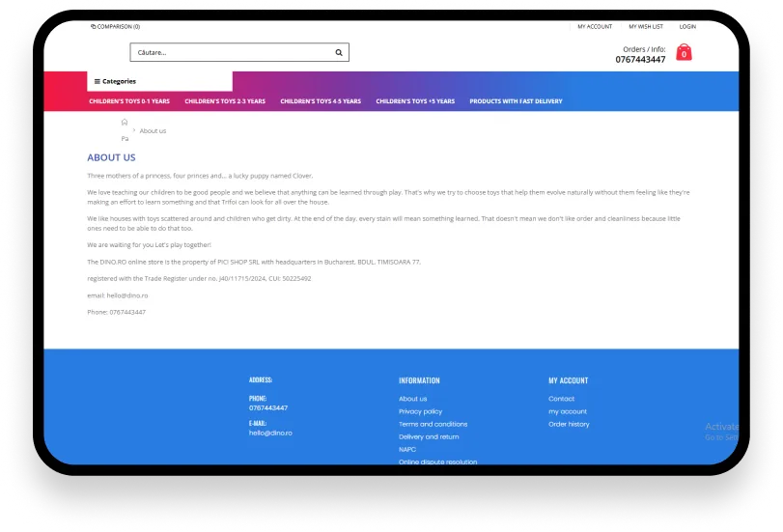783x532 pixels.
Task: Click the 'Three mothers of a princess' sentence
Action: pos(200,176)
